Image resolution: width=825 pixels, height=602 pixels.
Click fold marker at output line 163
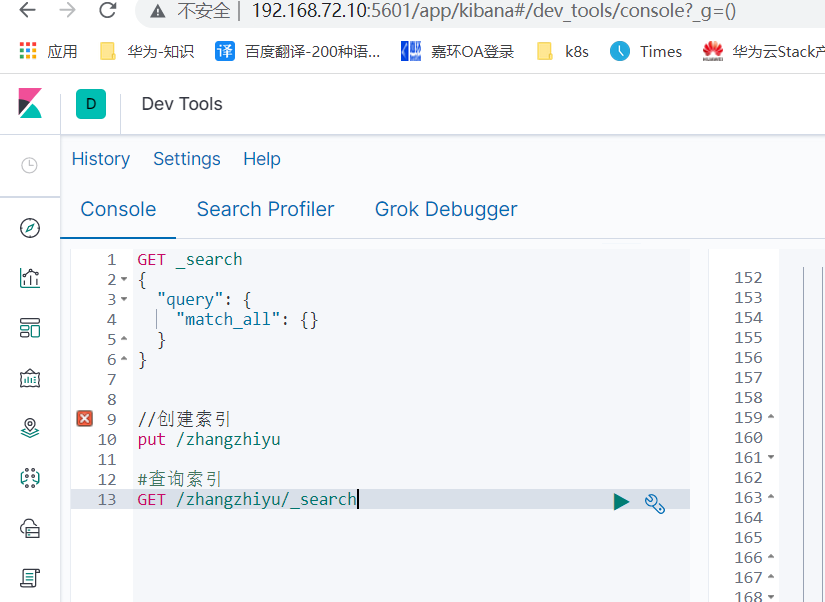point(771,497)
